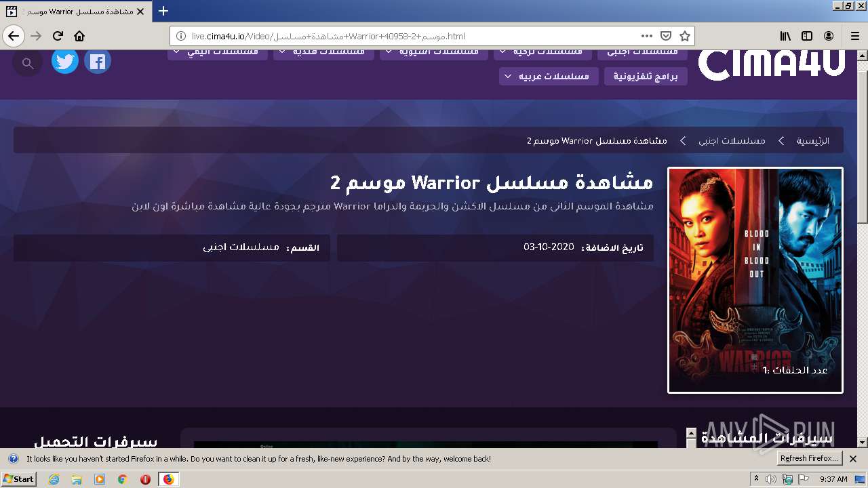Click the مسلسلات اجنبى category value link
868x488 pixels.
tap(241, 247)
